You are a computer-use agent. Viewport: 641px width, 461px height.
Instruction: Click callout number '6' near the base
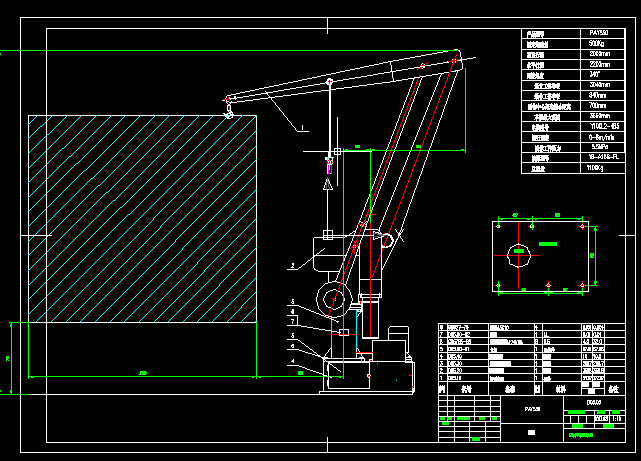pyautogui.click(x=292, y=346)
